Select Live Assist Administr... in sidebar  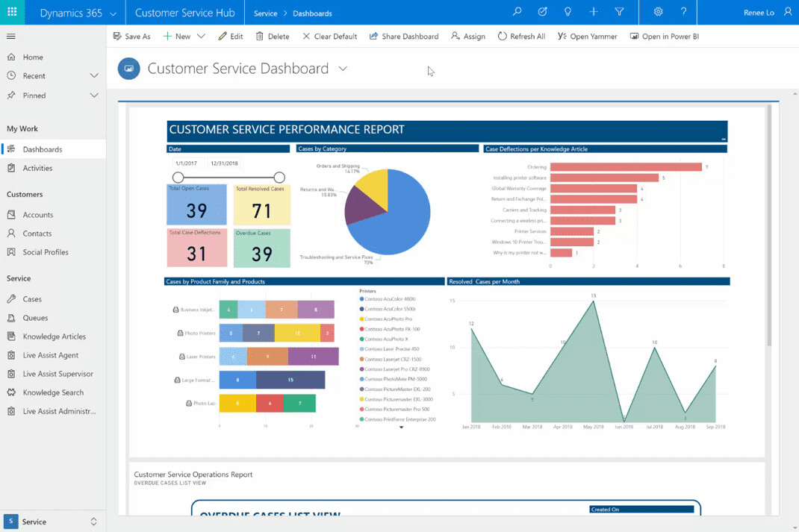coord(53,411)
